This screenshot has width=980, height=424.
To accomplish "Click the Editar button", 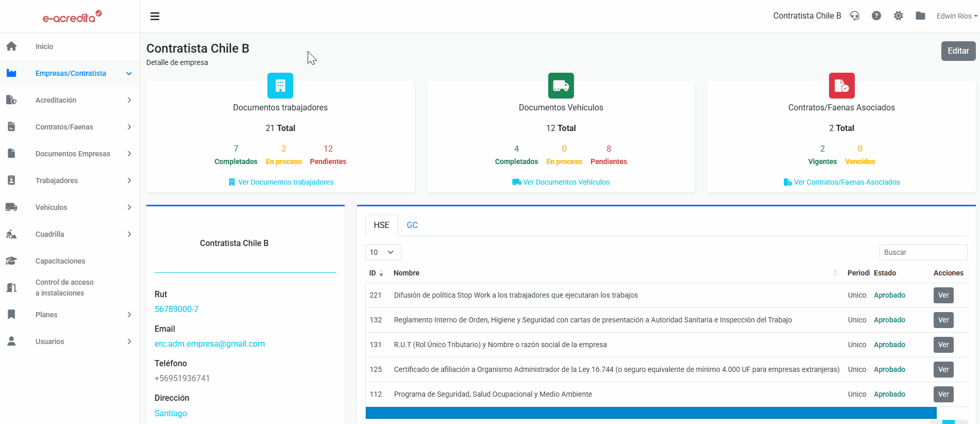I will [958, 51].
